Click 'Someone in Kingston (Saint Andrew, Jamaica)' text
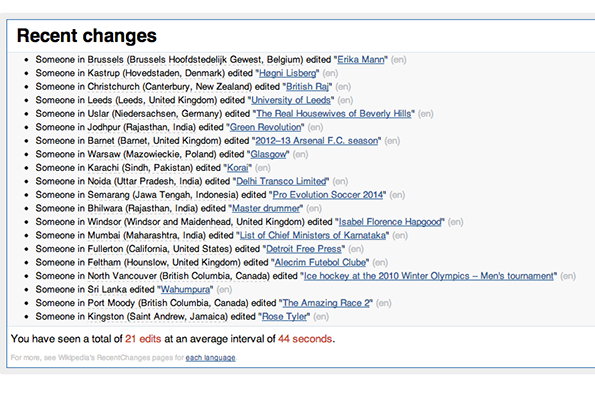The image size is (595, 395). (x=131, y=316)
